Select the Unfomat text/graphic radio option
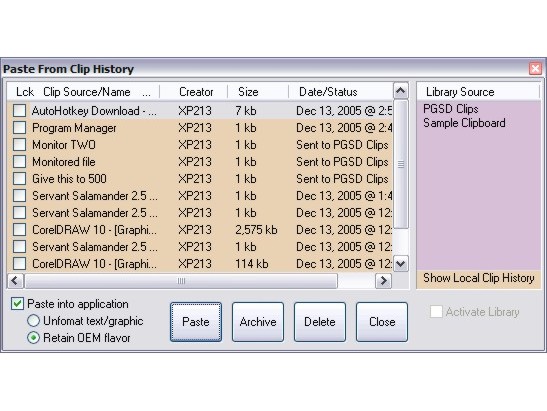 click(33, 321)
